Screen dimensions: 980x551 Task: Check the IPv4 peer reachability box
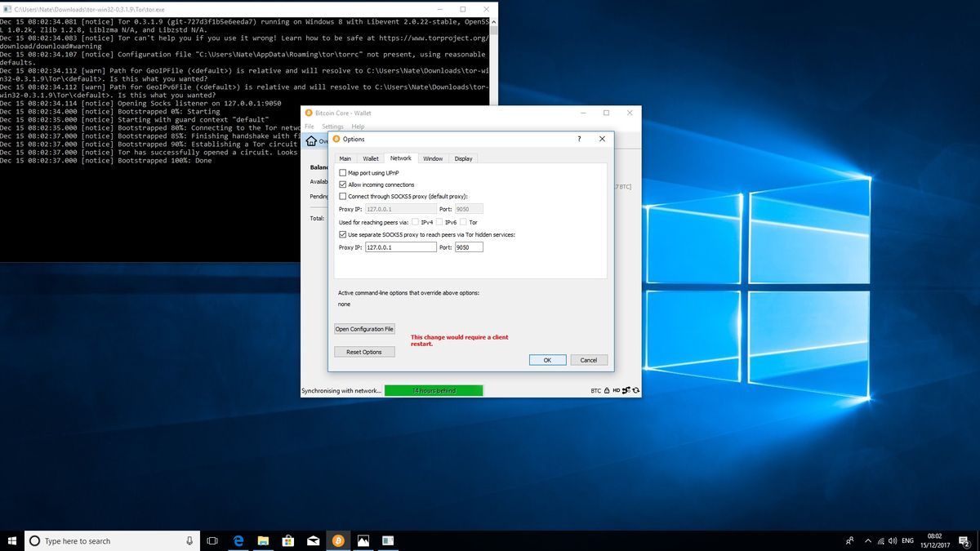tap(415, 221)
